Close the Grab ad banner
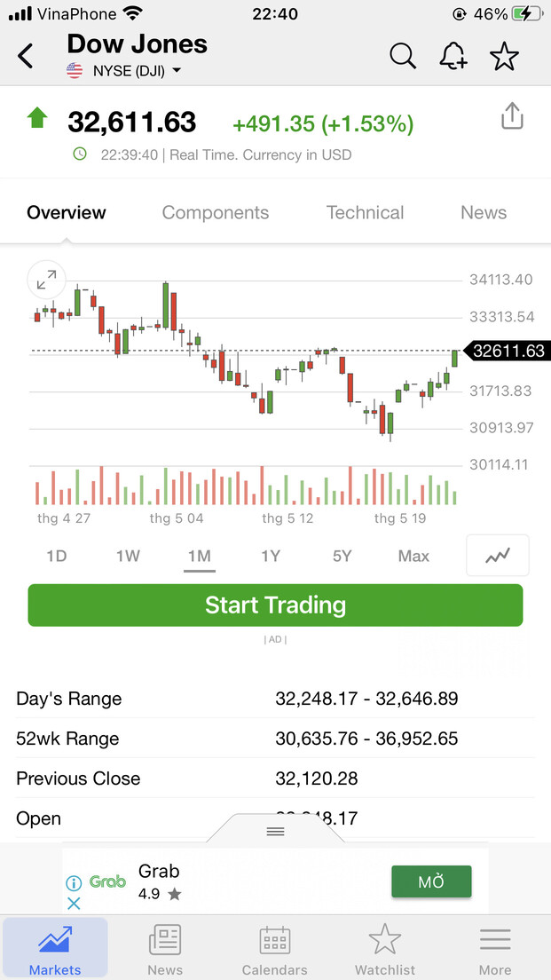Viewport: 551px width, 980px height. (75, 903)
